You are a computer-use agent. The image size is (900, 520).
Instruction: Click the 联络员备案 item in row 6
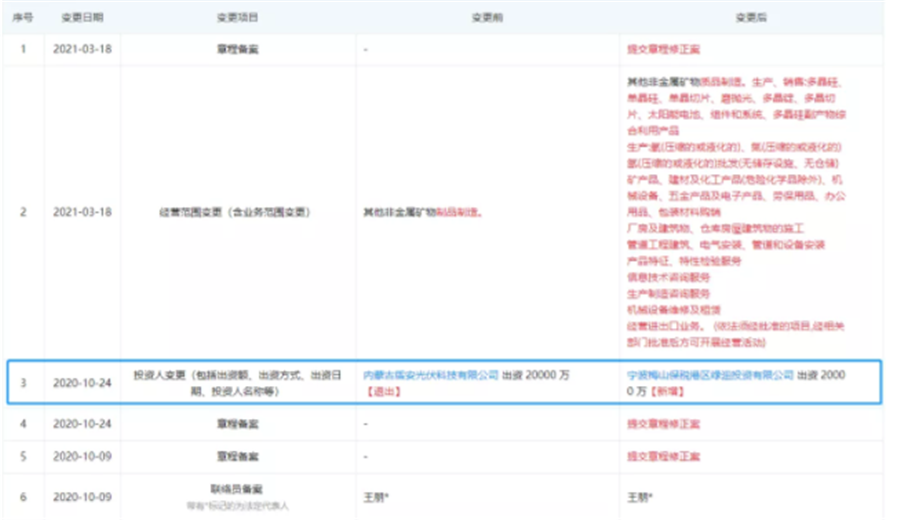237,489
